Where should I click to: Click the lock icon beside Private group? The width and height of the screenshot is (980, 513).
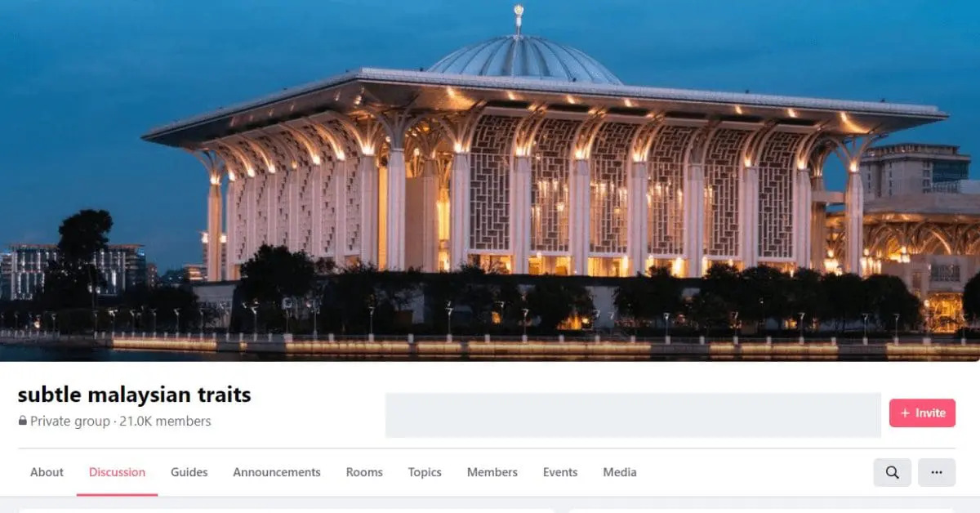23,422
